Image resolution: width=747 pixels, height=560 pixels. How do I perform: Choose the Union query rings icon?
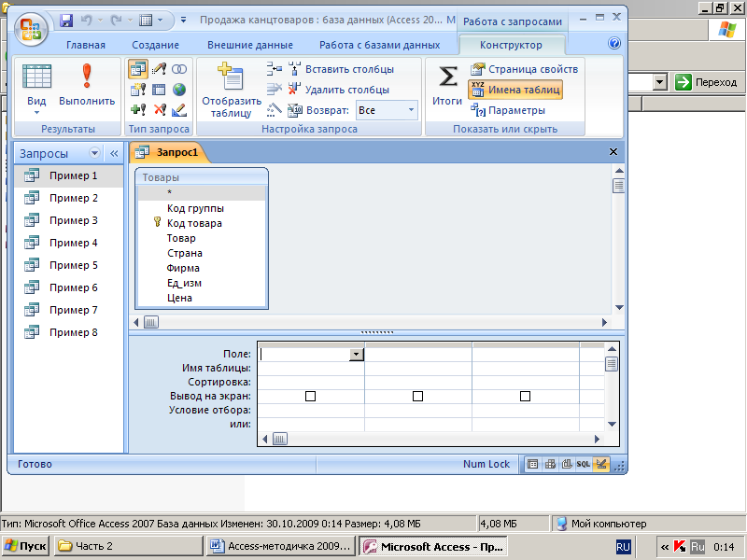point(179,69)
